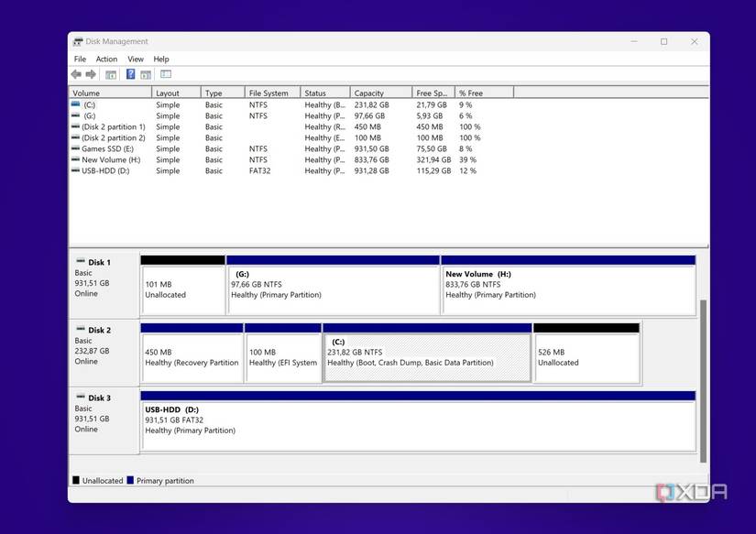Screen dimensions: 756x534
Task: Click the USB-HDD (D:) volume icon
Action: coord(77,170)
